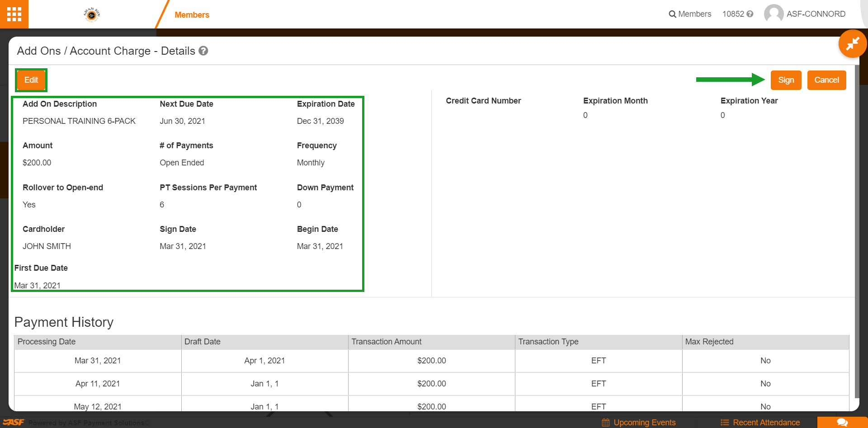
Task: Click the club logo in header
Action: (92, 14)
